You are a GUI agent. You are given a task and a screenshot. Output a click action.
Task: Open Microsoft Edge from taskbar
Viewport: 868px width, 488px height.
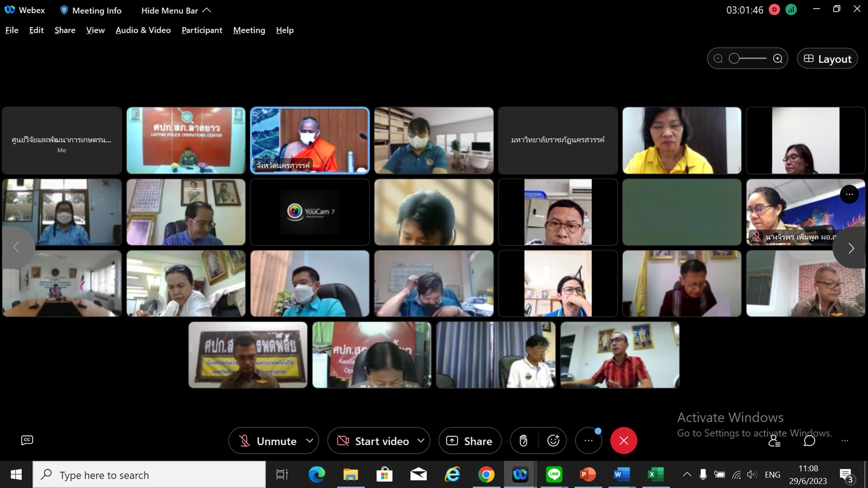click(x=317, y=475)
